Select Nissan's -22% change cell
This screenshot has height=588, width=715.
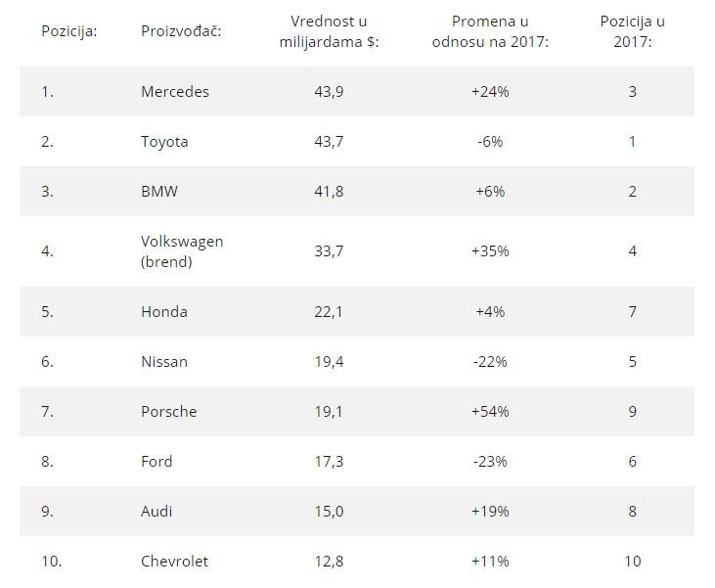point(490,362)
